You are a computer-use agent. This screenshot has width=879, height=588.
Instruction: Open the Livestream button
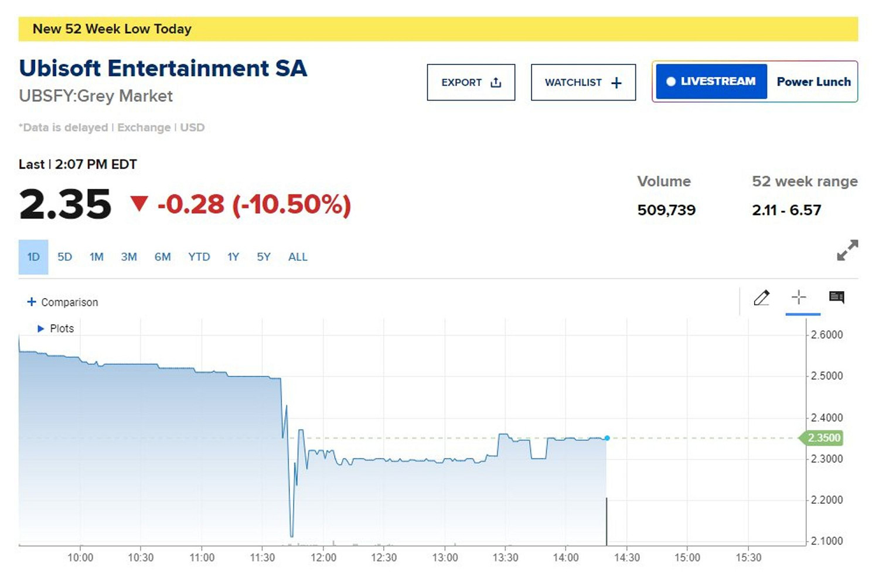pos(711,81)
